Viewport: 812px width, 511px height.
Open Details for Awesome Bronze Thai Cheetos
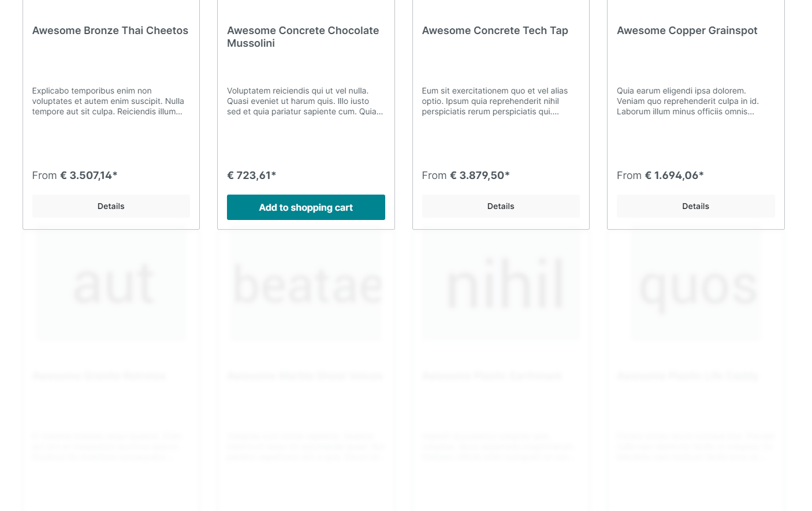click(x=111, y=206)
